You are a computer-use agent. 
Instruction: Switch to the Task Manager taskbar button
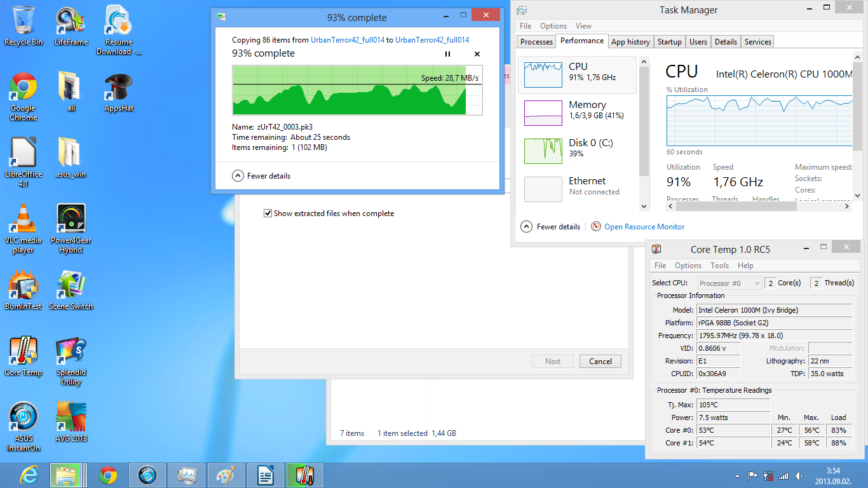[187, 475]
